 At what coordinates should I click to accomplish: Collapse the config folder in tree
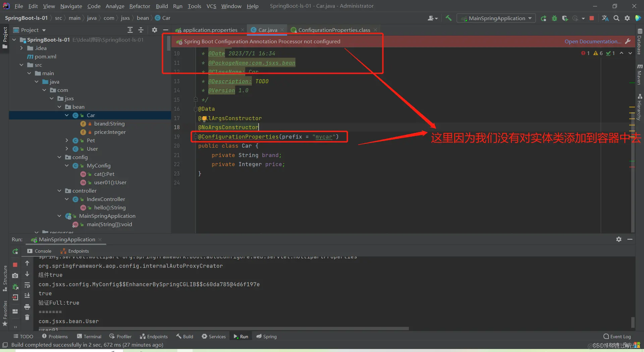click(59, 157)
